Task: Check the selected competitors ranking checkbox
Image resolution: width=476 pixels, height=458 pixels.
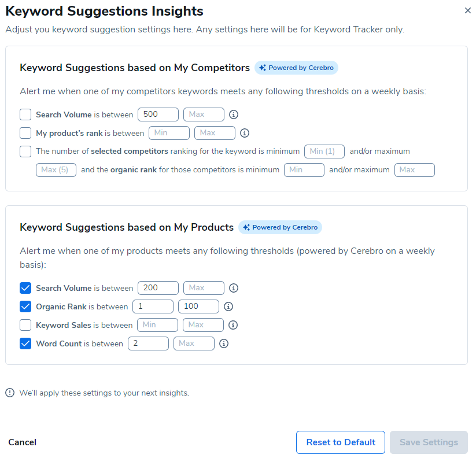Action: (x=25, y=152)
